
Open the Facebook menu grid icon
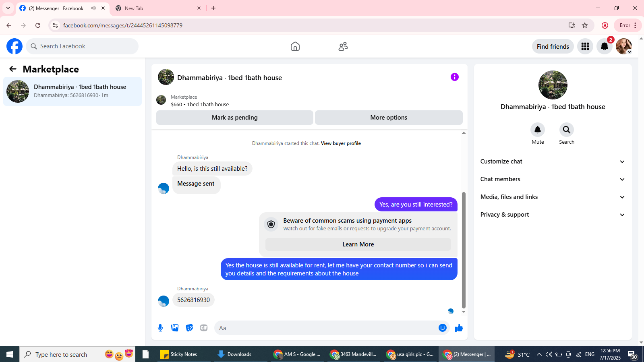tap(585, 46)
